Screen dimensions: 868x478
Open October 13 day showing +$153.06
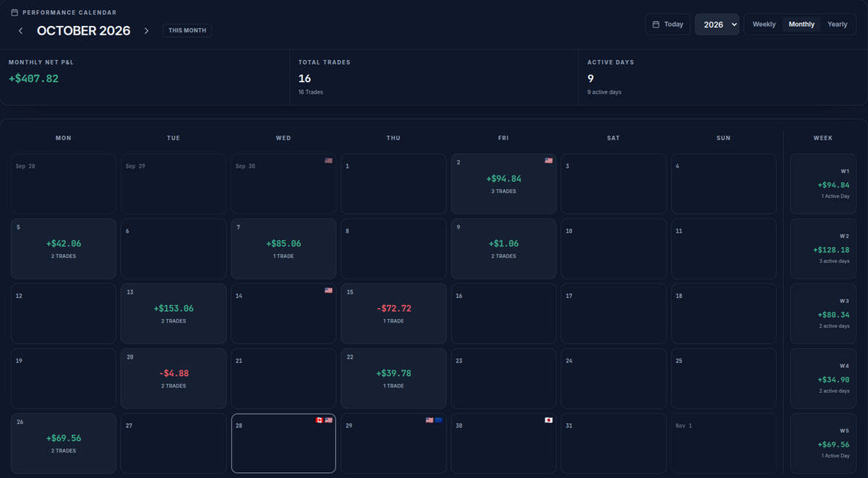coord(174,314)
